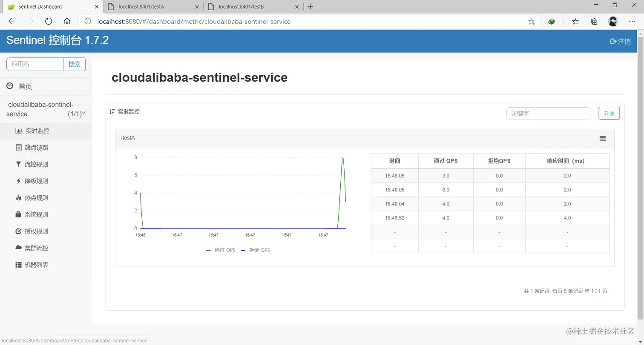View site information icon in address bar
The image size is (644, 345).
pos(88,21)
